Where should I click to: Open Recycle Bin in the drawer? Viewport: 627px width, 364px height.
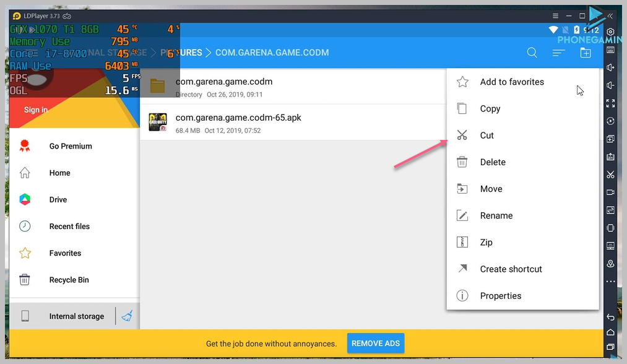[74, 280]
